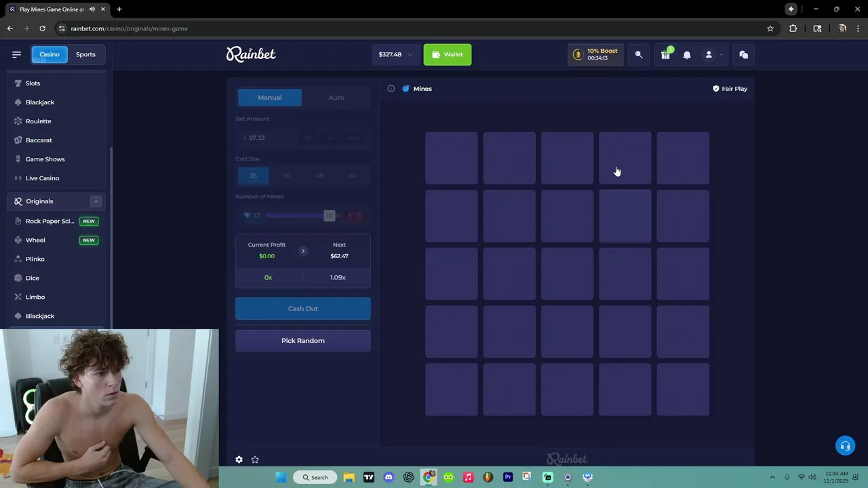This screenshot has width=868, height=488.
Task: Open the Windows Start menu
Action: [x=281, y=477]
